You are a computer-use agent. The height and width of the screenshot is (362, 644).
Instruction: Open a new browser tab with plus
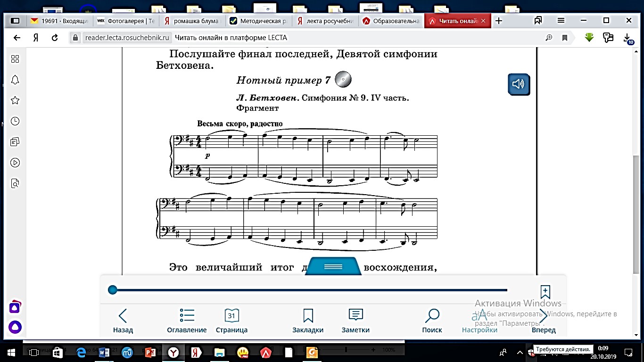point(499,21)
